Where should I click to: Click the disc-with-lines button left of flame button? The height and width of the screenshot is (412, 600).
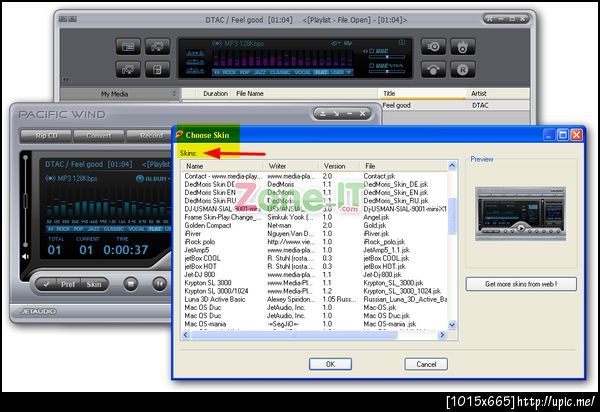coord(433,47)
